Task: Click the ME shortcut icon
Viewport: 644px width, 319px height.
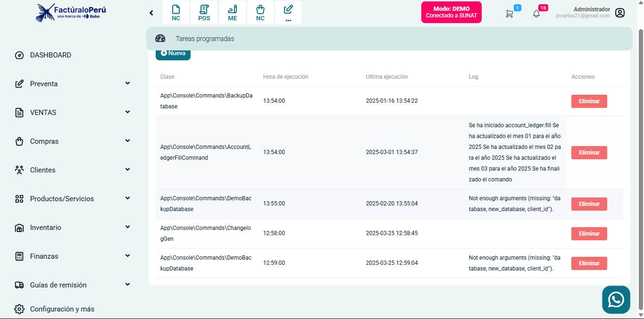Action: (232, 13)
